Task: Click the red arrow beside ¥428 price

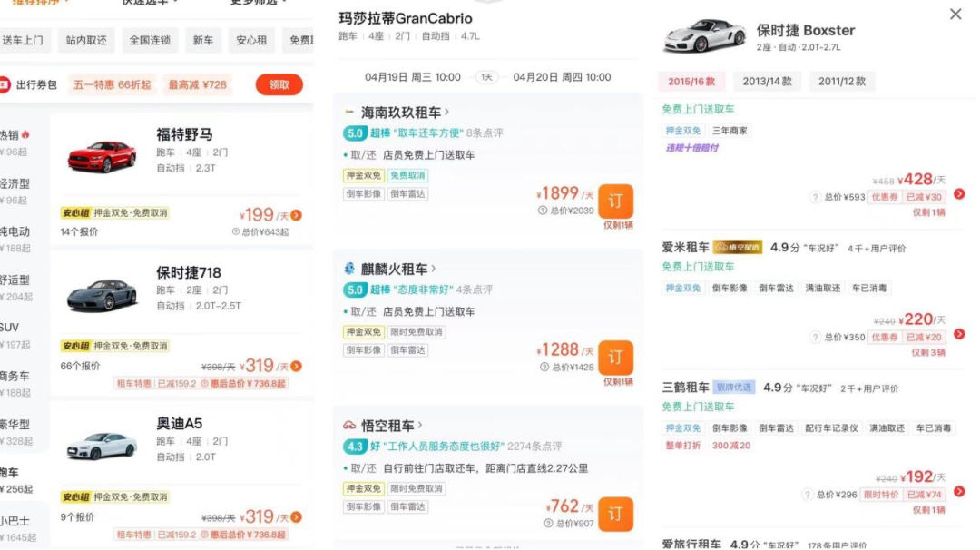Action: [x=959, y=194]
